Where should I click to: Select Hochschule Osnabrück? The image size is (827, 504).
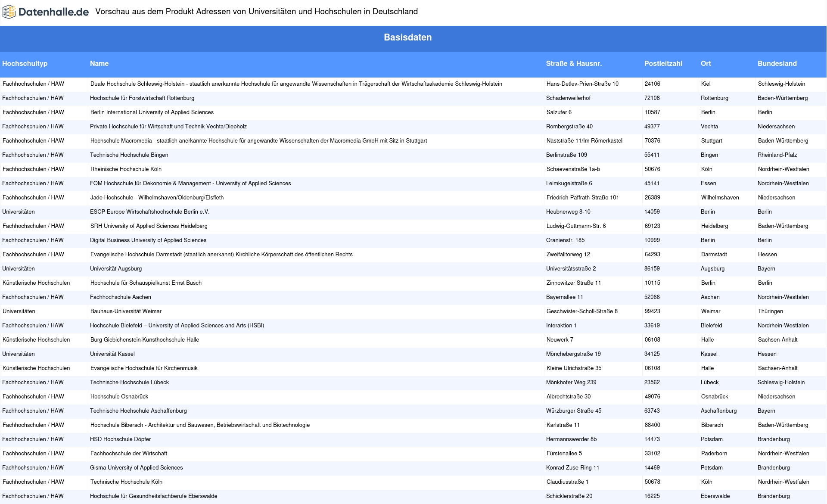coord(119,397)
